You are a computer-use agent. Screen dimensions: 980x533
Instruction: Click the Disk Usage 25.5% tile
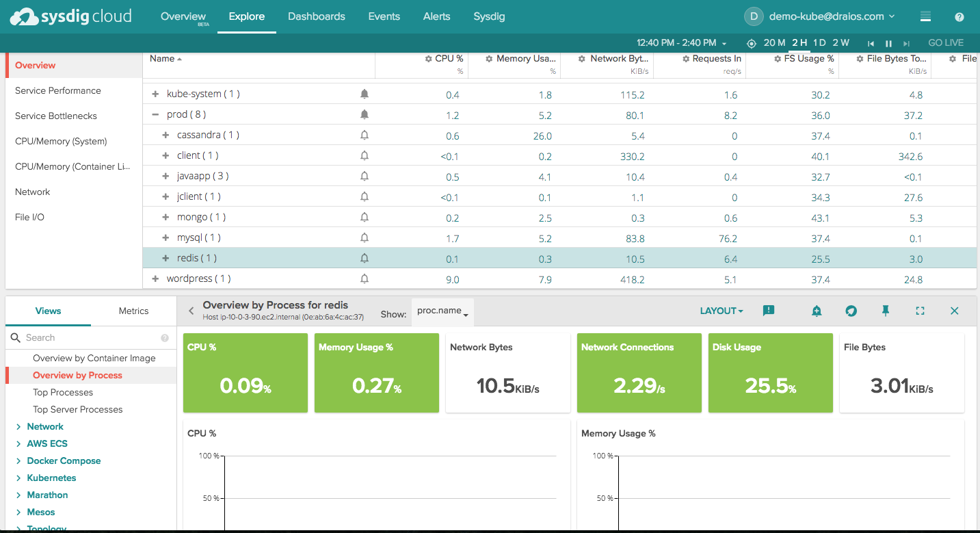click(771, 373)
